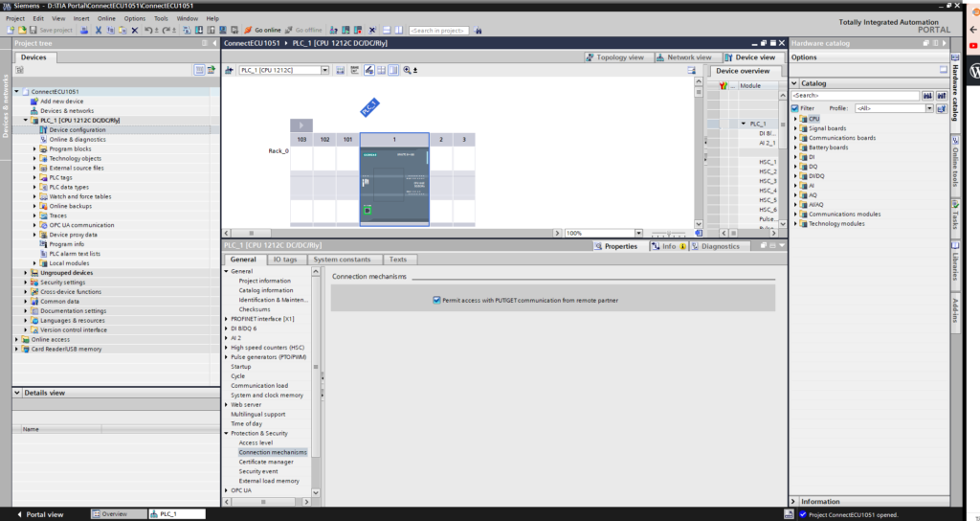Open the Online tools side tab
The height and width of the screenshot is (521, 980).
tap(955, 164)
